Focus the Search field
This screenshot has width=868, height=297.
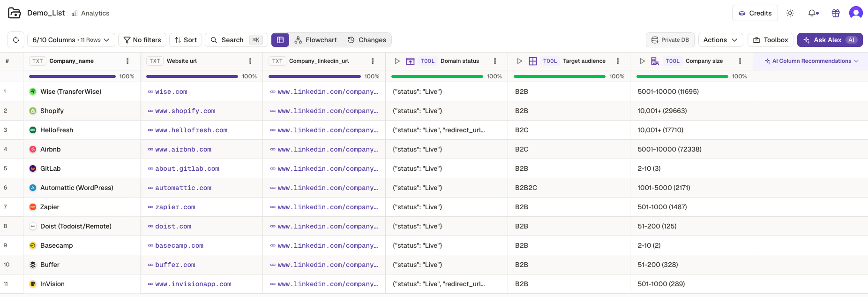coord(236,40)
